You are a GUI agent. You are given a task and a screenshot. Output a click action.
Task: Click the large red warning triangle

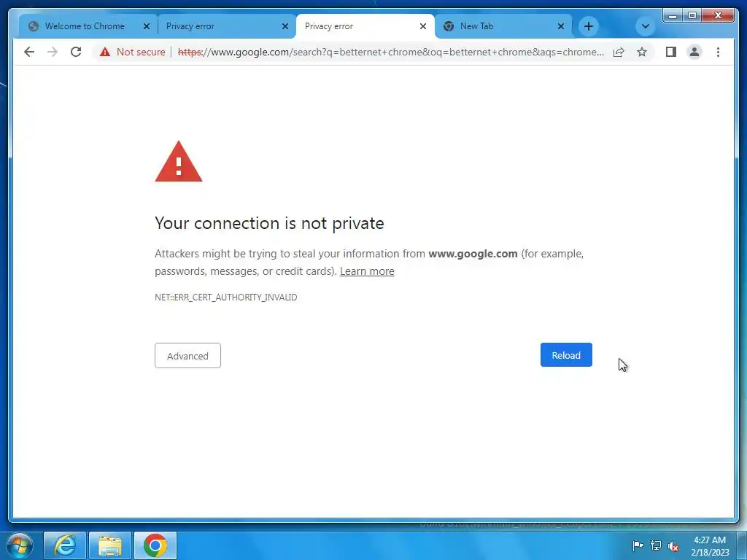179,161
